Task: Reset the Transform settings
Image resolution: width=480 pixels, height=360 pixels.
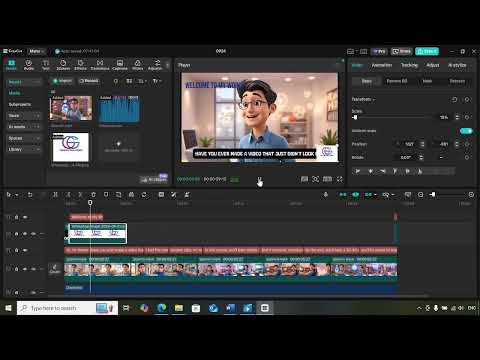Action: (x=455, y=99)
